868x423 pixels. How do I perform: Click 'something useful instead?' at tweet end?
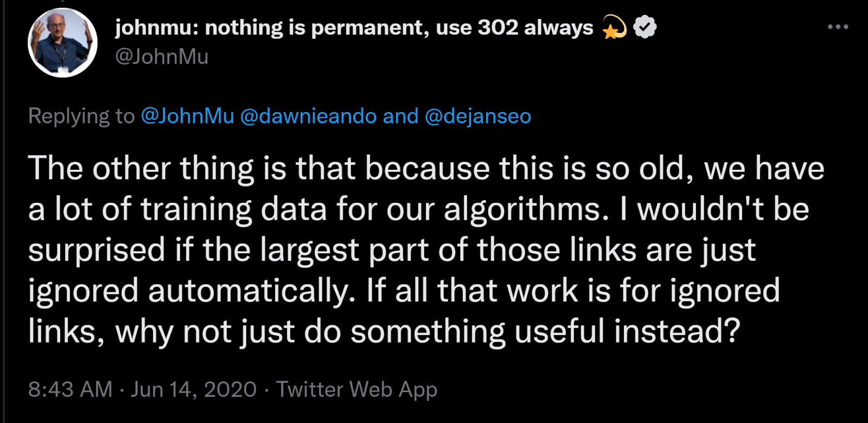tap(545, 331)
